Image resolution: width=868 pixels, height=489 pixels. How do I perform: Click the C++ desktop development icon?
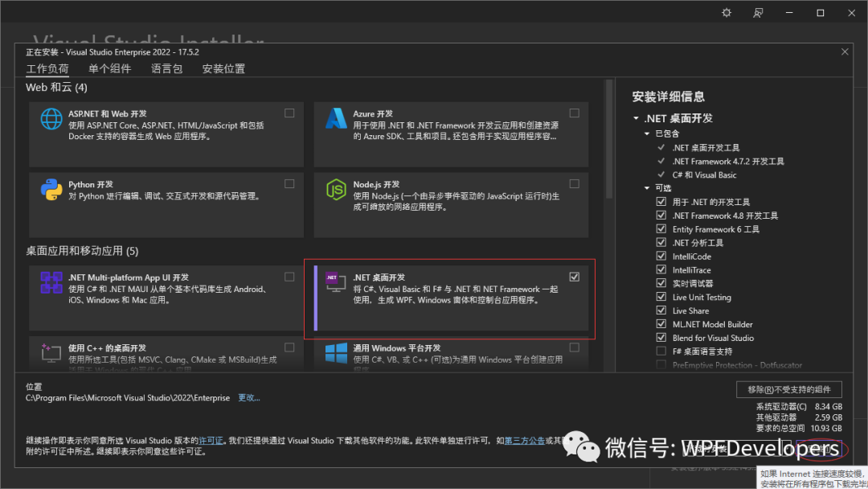click(51, 353)
